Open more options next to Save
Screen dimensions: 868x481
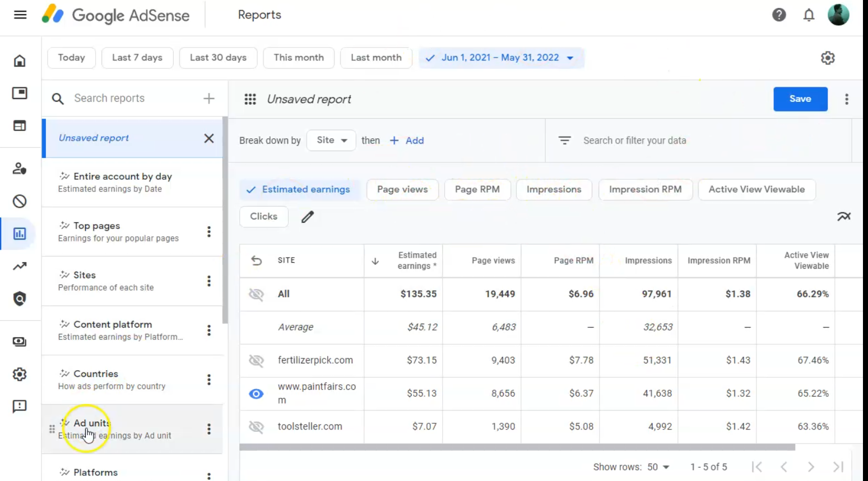click(x=847, y=99)
